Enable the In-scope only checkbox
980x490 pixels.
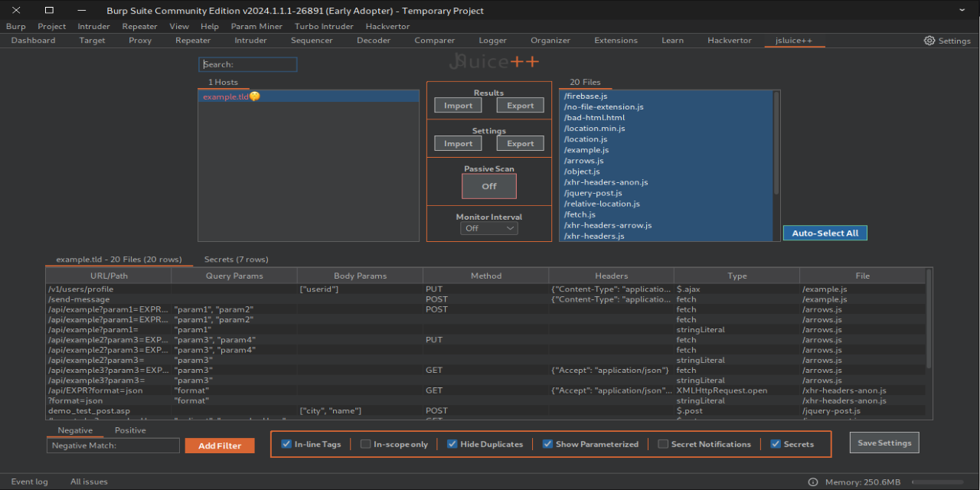[365, 443]
